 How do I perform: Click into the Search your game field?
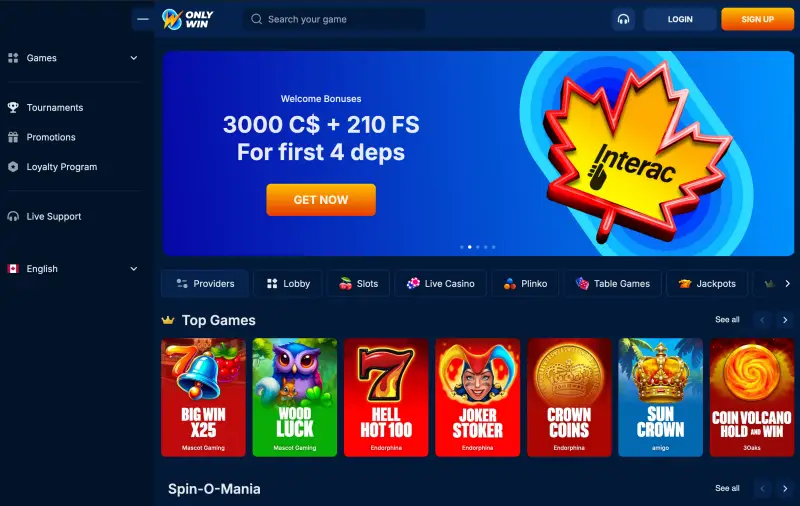[x=334, y=19]
